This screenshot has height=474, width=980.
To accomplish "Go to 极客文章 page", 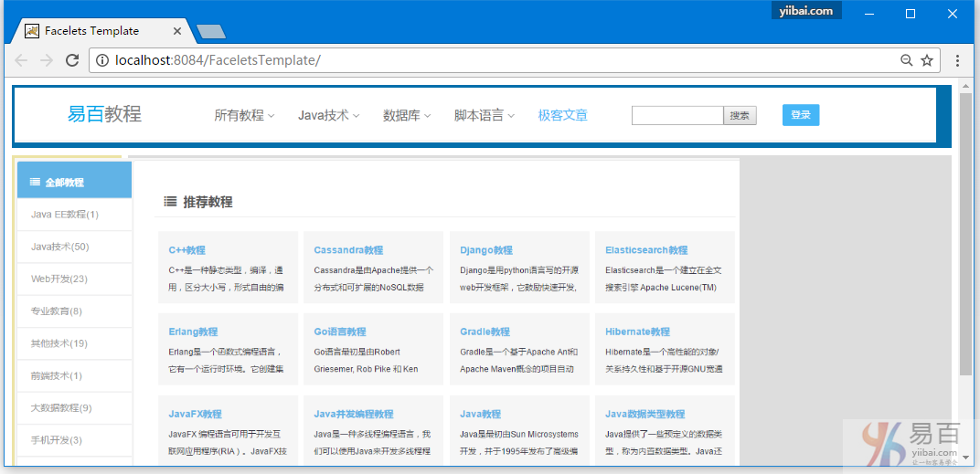I will pos(562,115).
